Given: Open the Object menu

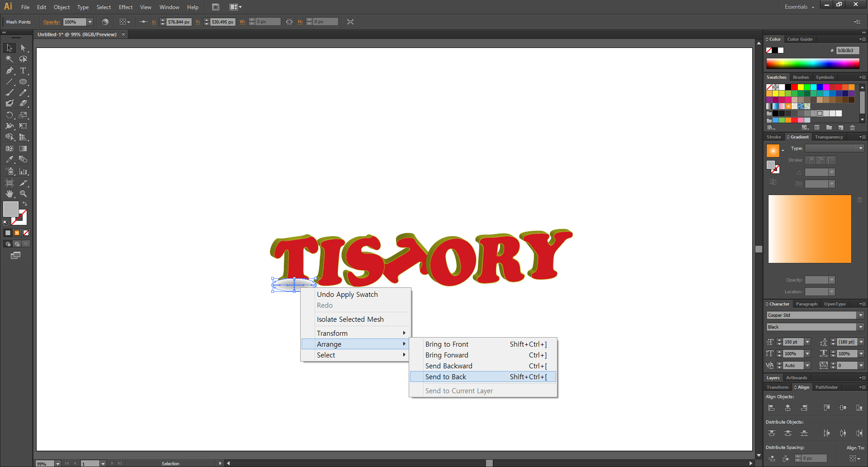Looking at the screenshot, I should [61, 7].
